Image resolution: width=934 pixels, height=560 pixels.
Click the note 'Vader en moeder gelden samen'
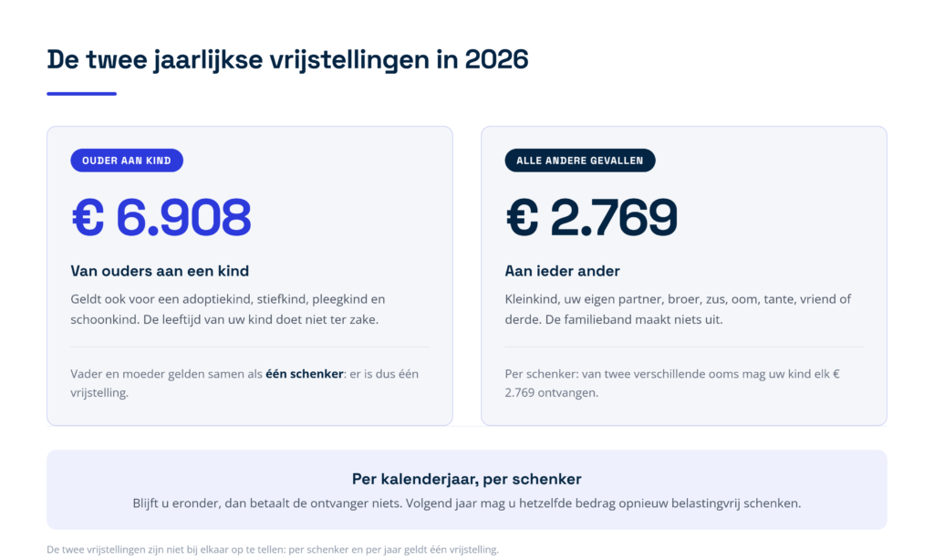[244, 383]
